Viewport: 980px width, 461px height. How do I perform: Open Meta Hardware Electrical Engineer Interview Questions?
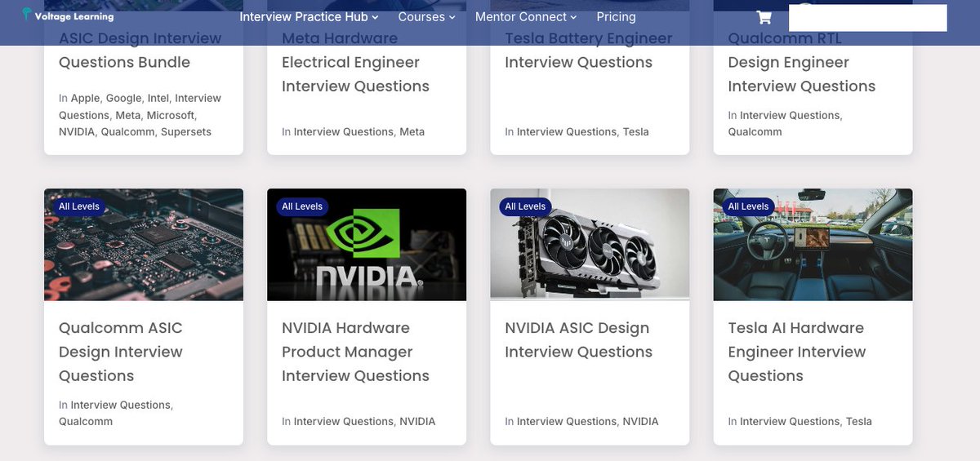(355, 62)
